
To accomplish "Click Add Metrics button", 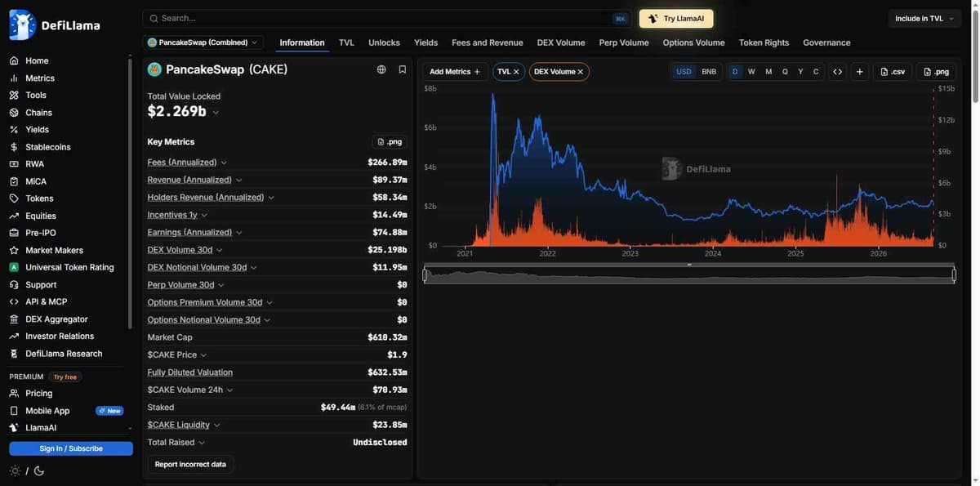I will (x=455, y=72).
